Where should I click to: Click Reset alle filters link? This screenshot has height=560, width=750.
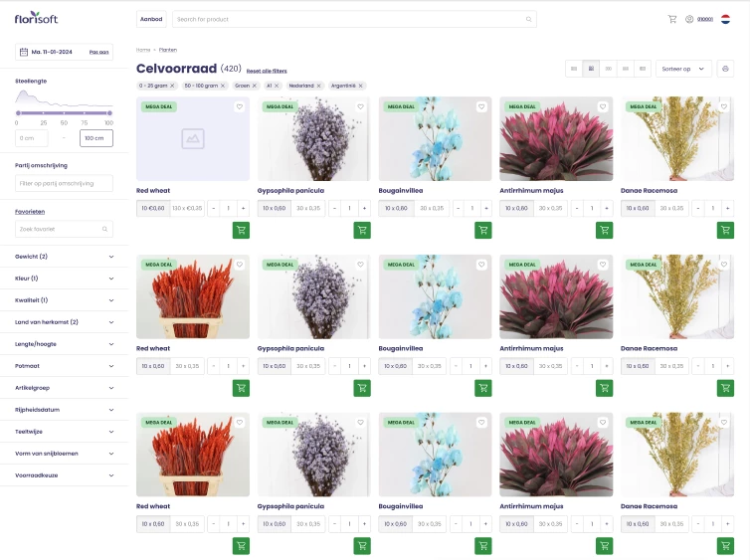point(267,71)
